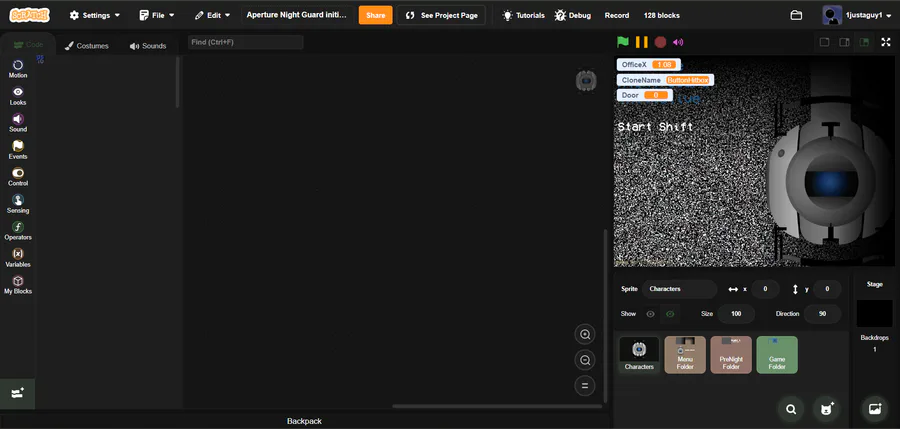Select the green highlighted stage layout
The image size is (900, 429).
click(x=864, y=42)
